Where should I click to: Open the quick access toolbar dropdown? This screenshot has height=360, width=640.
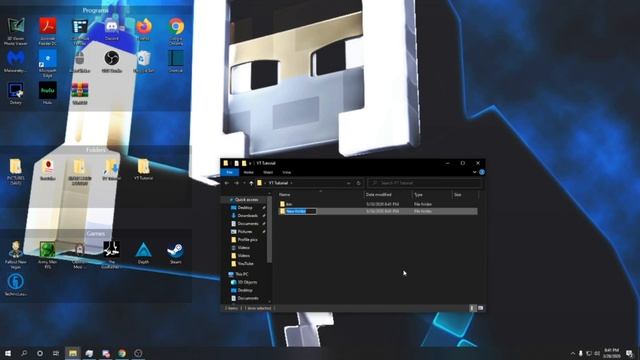coord(250,163)
